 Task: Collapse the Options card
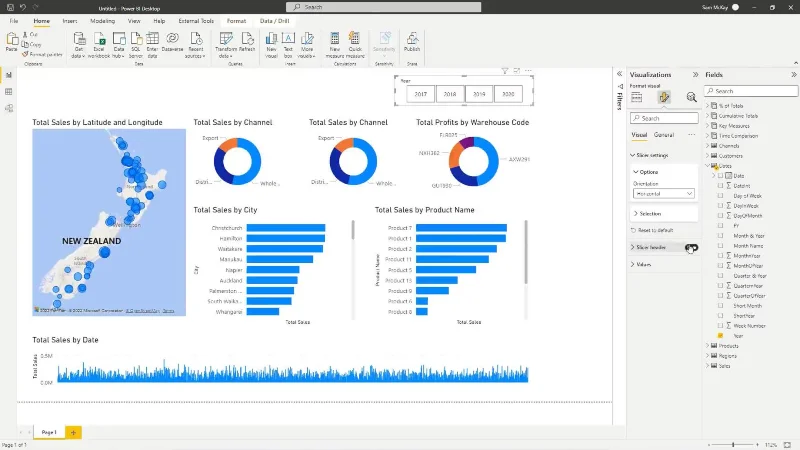tap(636, 172)
